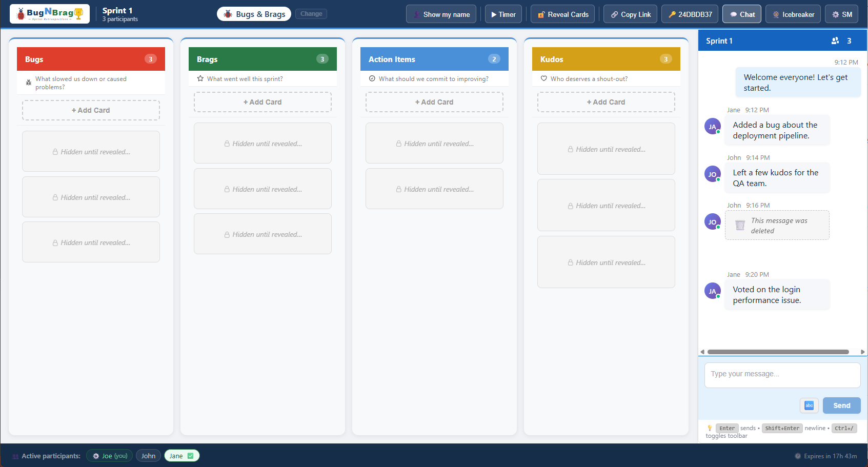
Task: Open the Icebreaker
Action: click(793, 14)
